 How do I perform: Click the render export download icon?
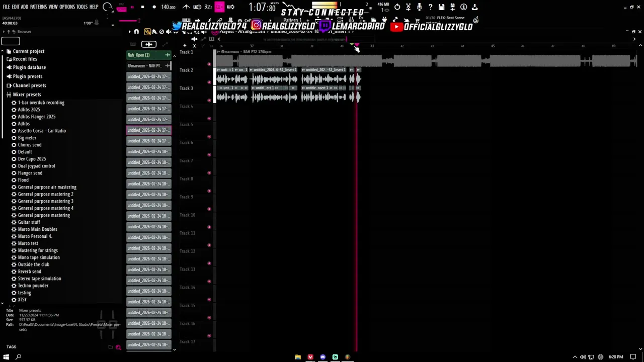tap(474, 7)
